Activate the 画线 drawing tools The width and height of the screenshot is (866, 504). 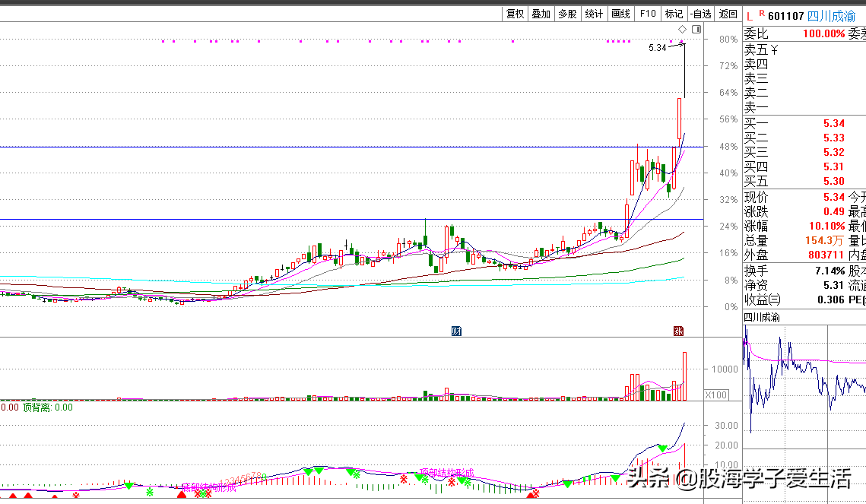click(x=620, y=14)
